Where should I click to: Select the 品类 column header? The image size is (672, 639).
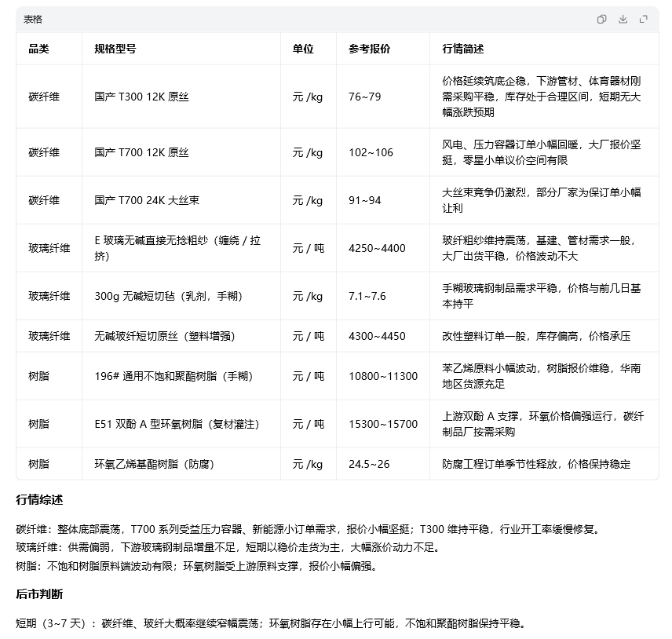(x=38, y=49)
